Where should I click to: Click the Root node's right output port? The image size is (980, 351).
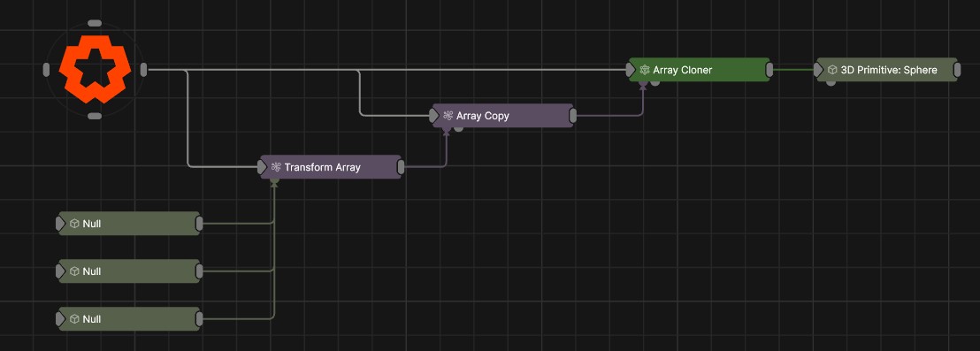pyautogui.click(x=144, y=69)
